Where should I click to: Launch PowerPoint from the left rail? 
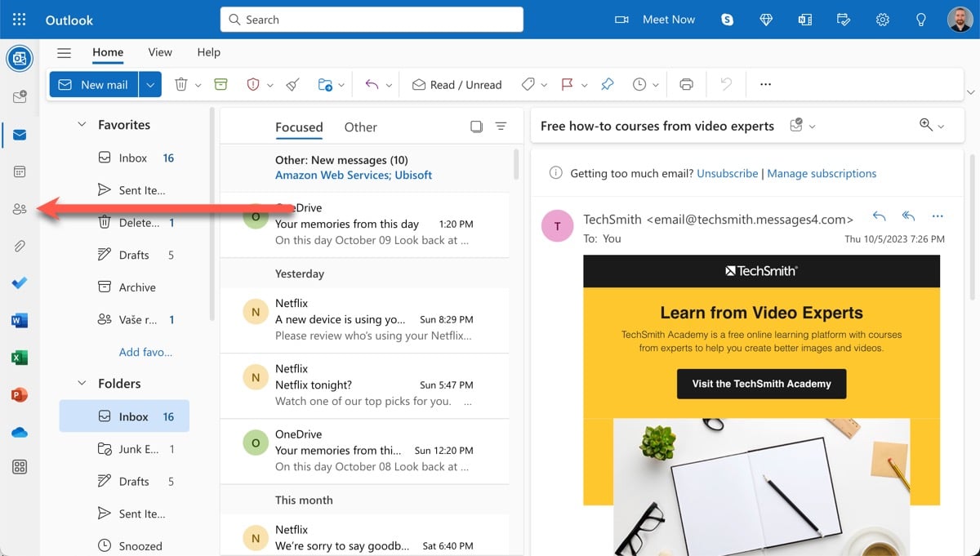pos(20,394)
